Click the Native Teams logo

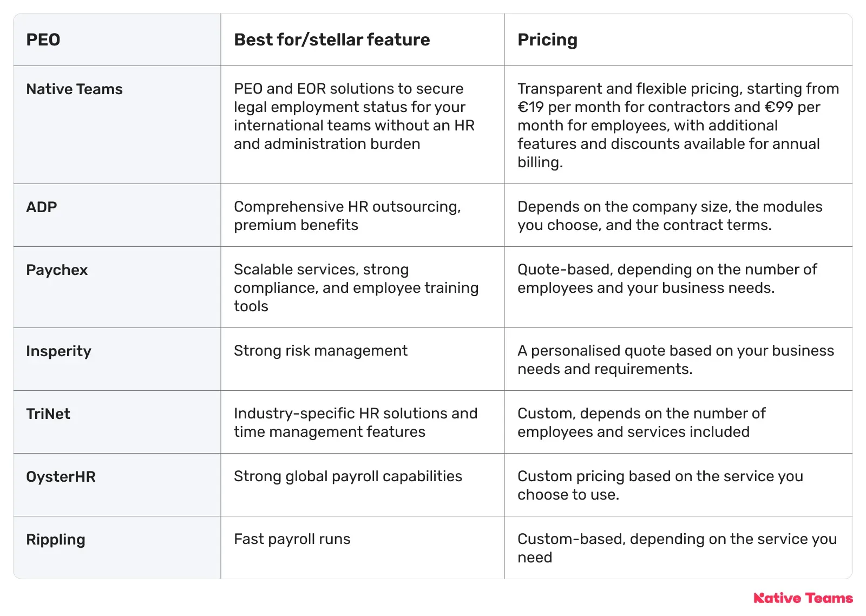pos(803,598)
